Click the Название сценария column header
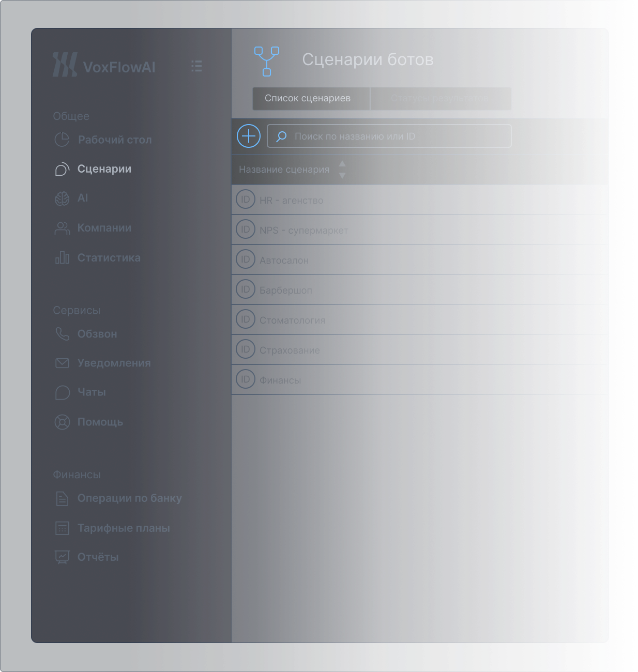This screenshot has width=638, height=672. (x=284, y=170)
